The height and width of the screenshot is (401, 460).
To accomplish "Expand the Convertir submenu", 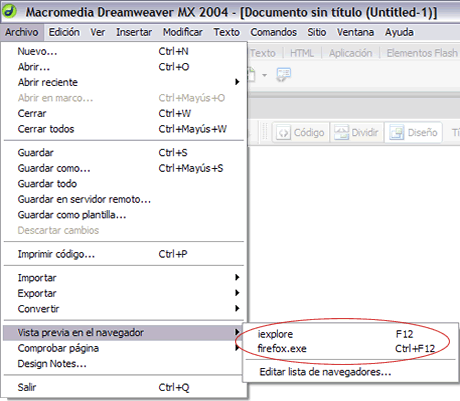I will (124, 309).
